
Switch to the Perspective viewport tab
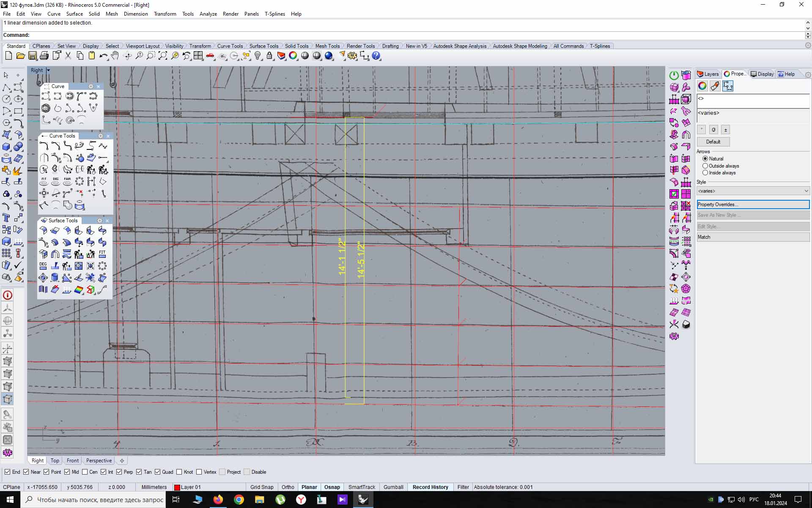click(x=99, y=461)
